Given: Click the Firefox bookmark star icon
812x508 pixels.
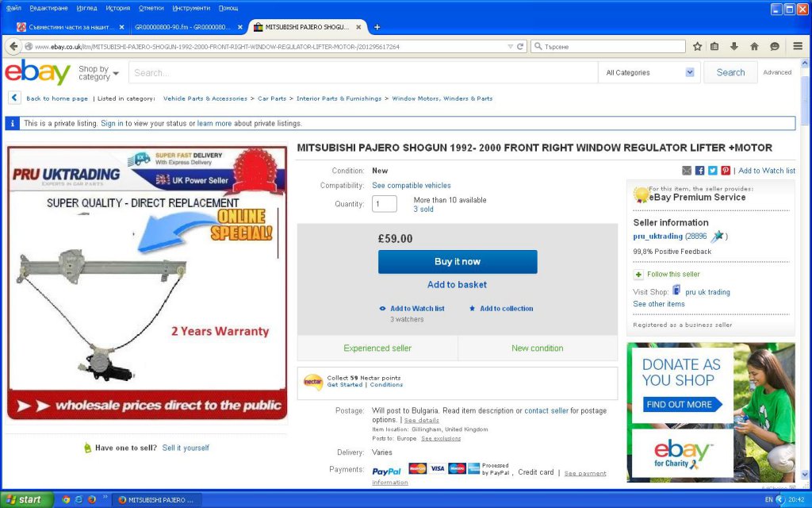Looking at the screenshot, I should (x=697, y=47).
